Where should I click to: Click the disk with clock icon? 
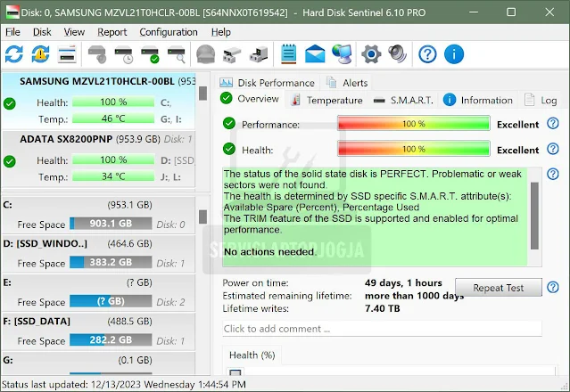click(124, 54)
